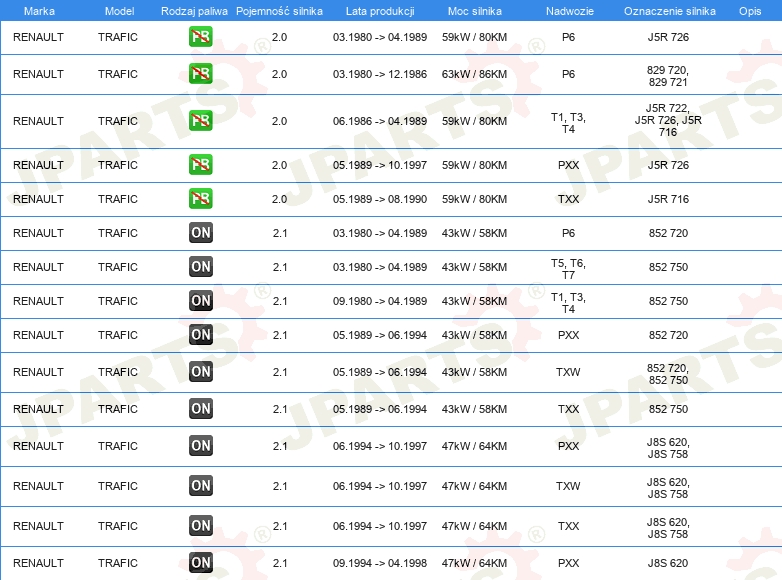
Task: Click the Moc silnika column header
Action: tap(474, 11)
